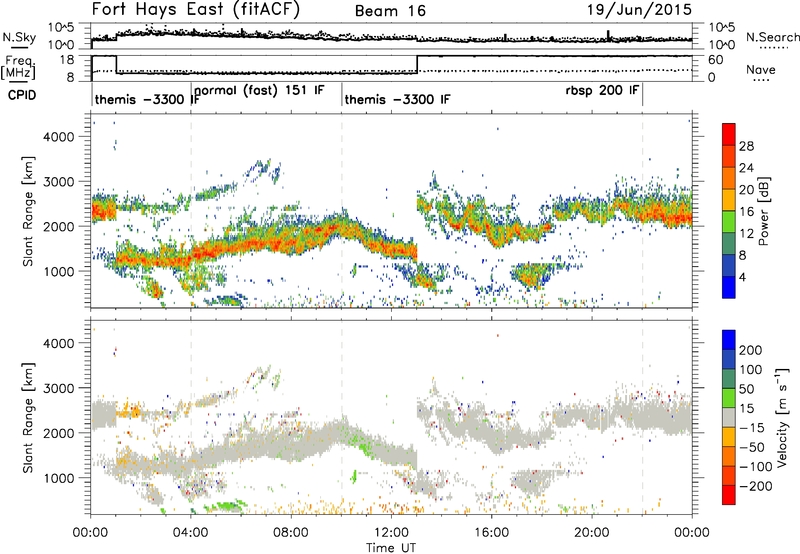Image resolution: width=800 pixels, height=554 pixels.
Task: Click the strong power echo band near 08:00
Action: click(291, 240)
